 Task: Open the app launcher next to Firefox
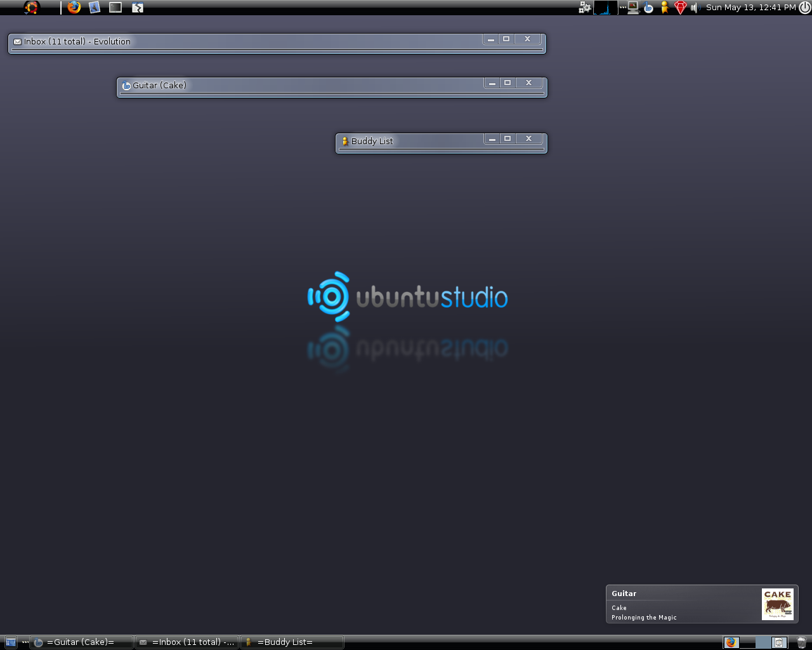tap(95, 8)
